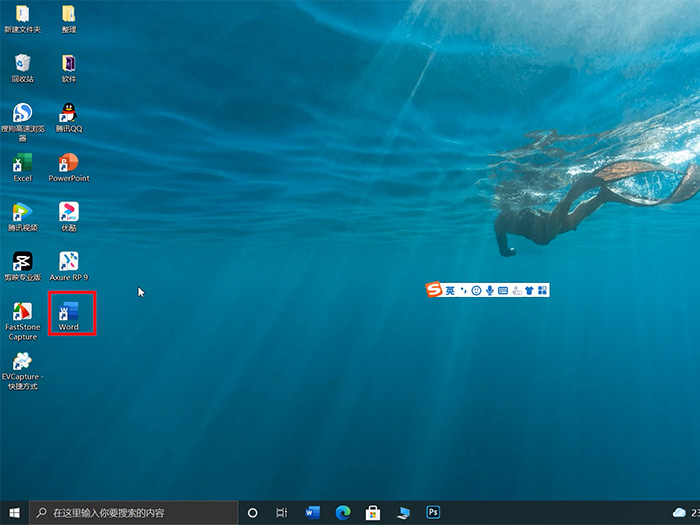
Task: Open Microsoft Store from taskbar
Action: (373, 513)
